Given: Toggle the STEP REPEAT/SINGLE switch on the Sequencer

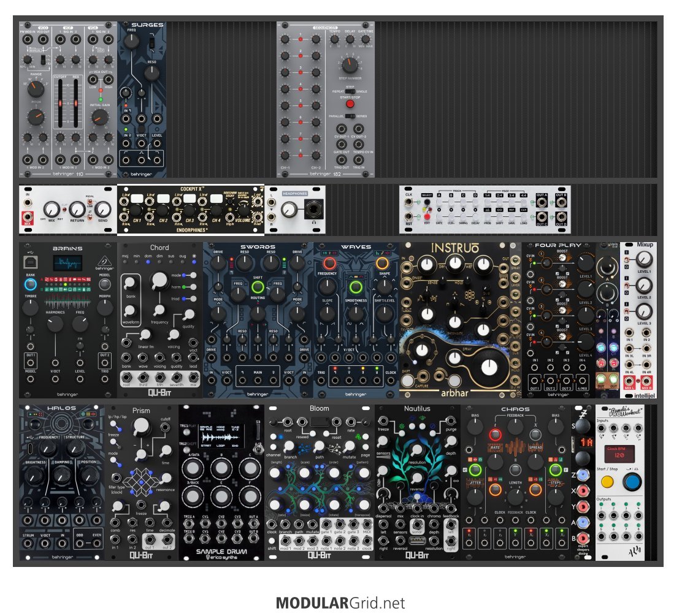Looking at the screenshot, I should (x=350, y=92).
